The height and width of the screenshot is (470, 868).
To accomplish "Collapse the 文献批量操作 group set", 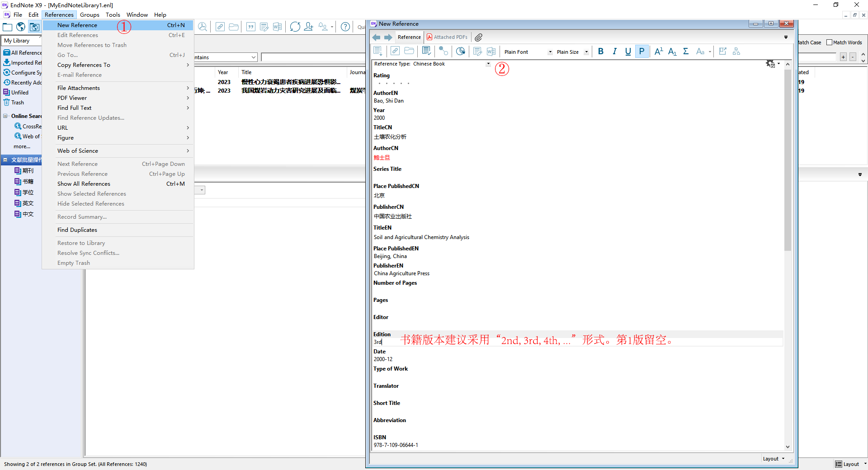I will click(5, 160).
